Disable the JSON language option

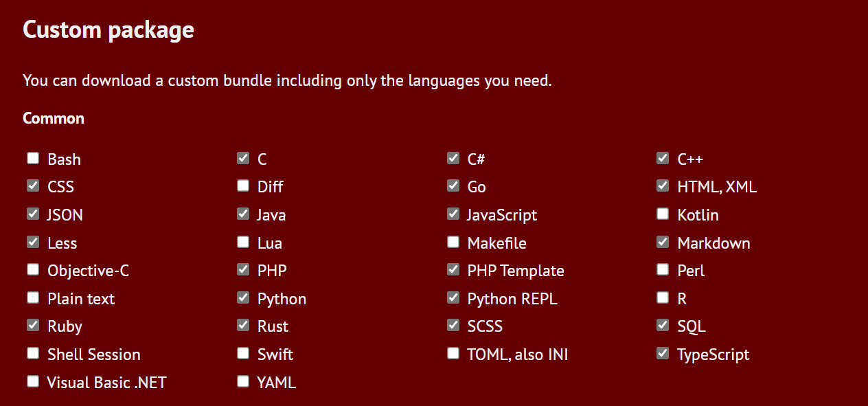pyautogui.click(x=33, y=214)
